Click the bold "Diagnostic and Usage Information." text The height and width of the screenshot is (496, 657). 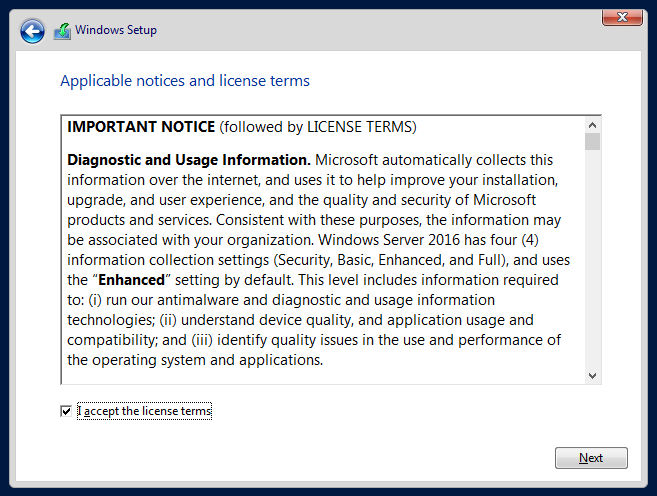click(x=188, y=160)
